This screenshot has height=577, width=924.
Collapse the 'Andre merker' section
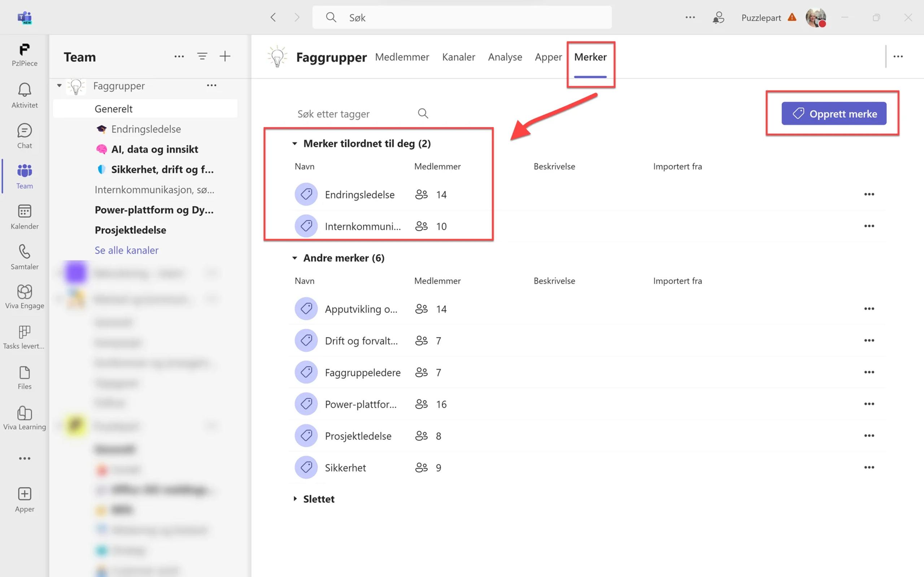point(295,258)
